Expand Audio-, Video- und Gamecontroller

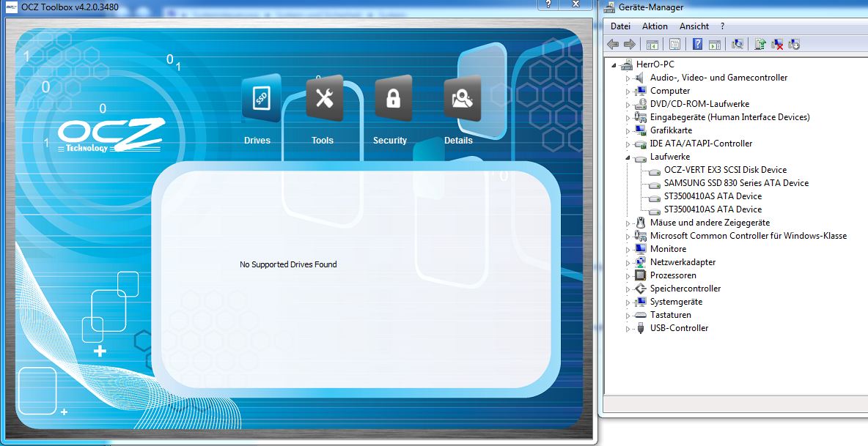(628, 78)
